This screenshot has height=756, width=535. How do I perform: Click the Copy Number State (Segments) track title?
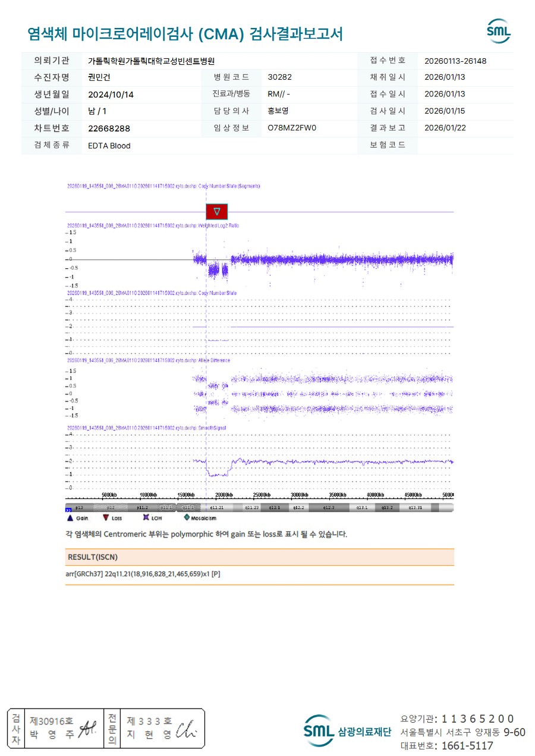163,186
